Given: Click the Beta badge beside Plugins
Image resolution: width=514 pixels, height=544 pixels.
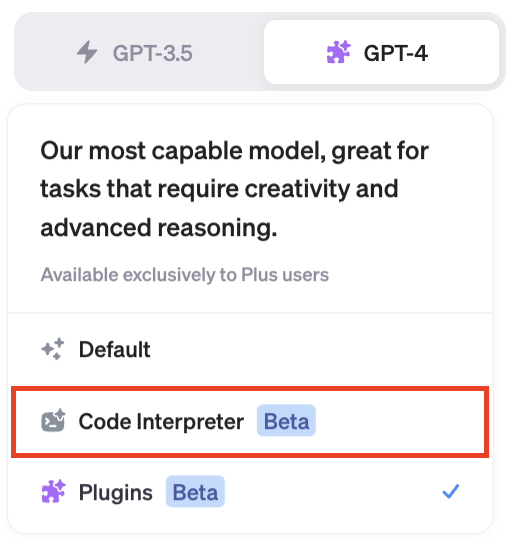Looking at the screenshot, I should coord(195,491).
